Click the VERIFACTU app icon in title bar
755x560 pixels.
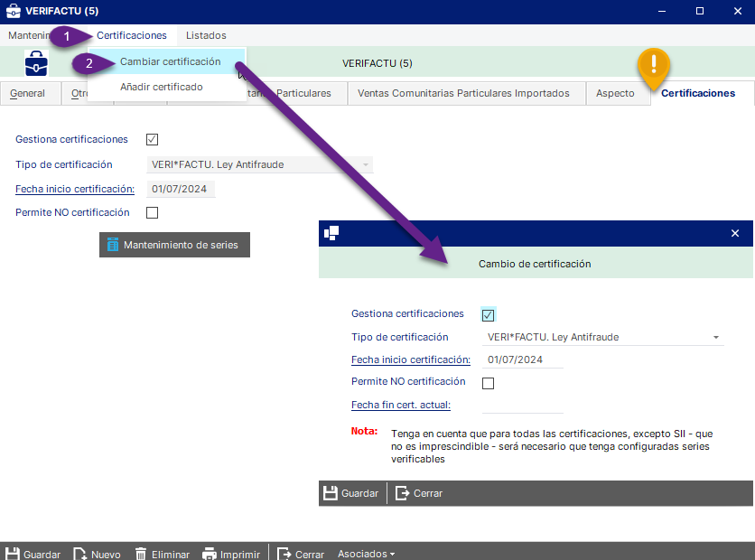pos(13,11)
